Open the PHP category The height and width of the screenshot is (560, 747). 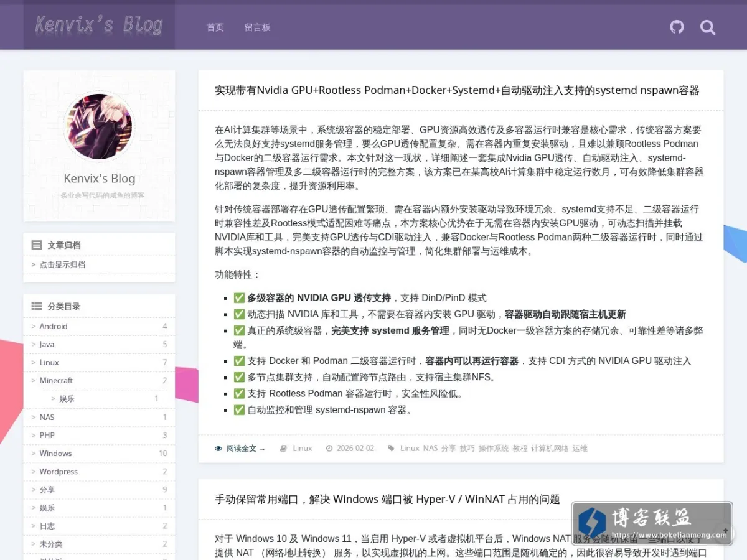click(47, 435)
